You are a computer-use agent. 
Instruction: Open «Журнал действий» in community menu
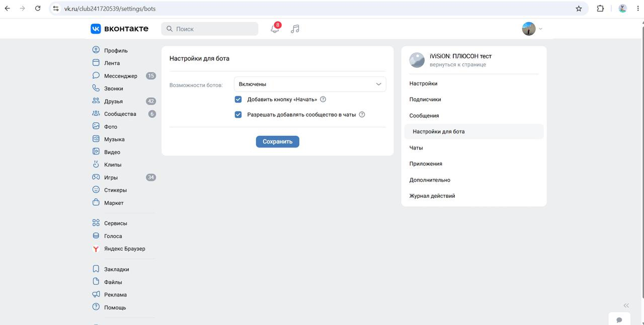tap(432, 196)
